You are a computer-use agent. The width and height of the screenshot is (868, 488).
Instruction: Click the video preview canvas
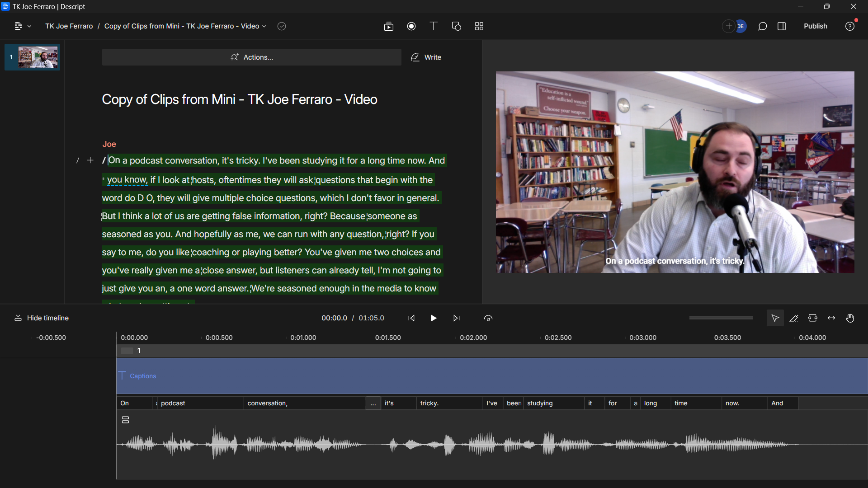tap(675, 172)
